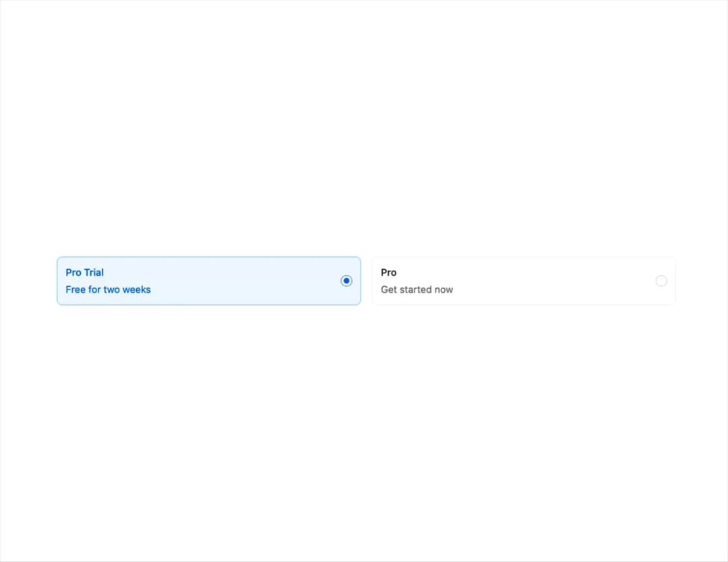Click the "Pro Trial" card title
Viewport: 728px width, 562px height.
click(84, 273)
